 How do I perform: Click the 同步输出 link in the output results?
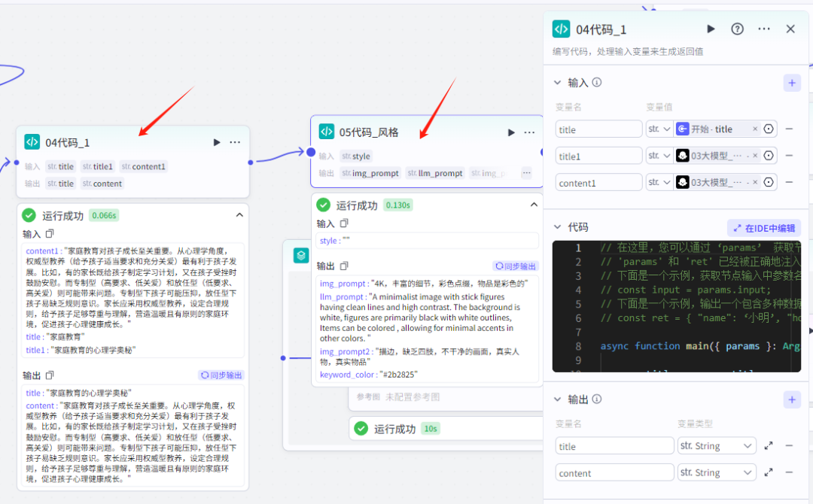[221, 374]
